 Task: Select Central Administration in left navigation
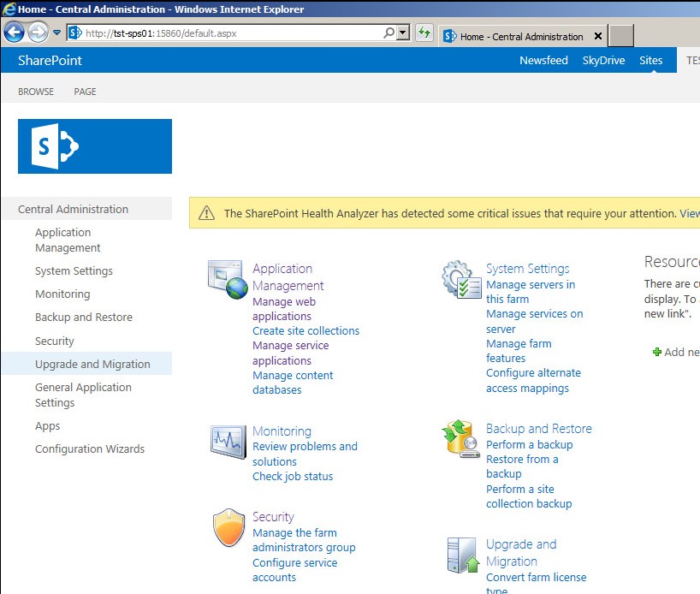pos(73,209)
